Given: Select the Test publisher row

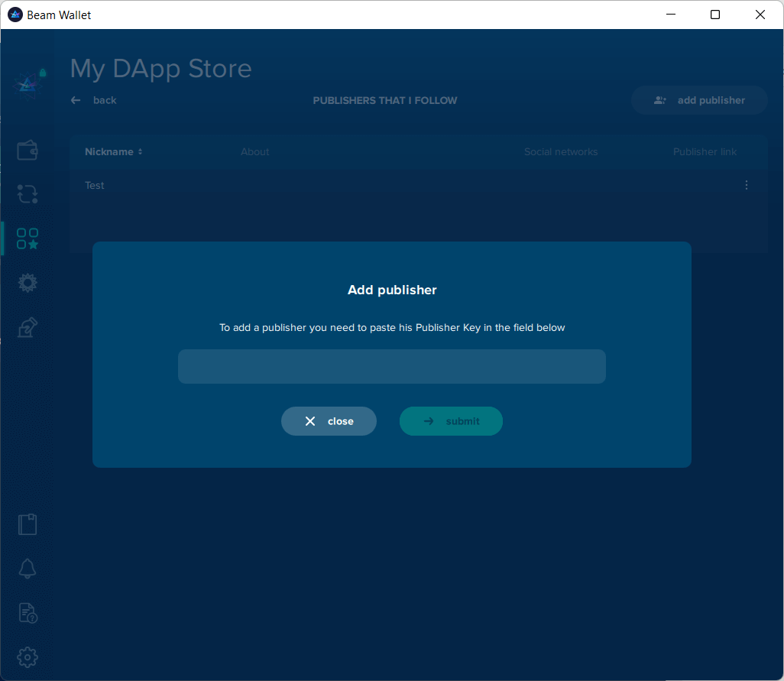Looking at the screenshot, I should click(95, 185).
